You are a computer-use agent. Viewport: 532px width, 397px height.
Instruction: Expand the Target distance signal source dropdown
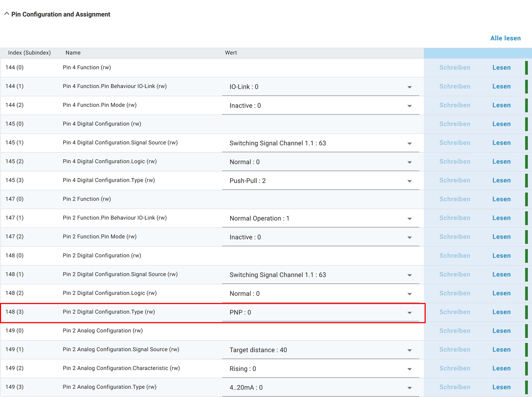(x=409, y=350)
